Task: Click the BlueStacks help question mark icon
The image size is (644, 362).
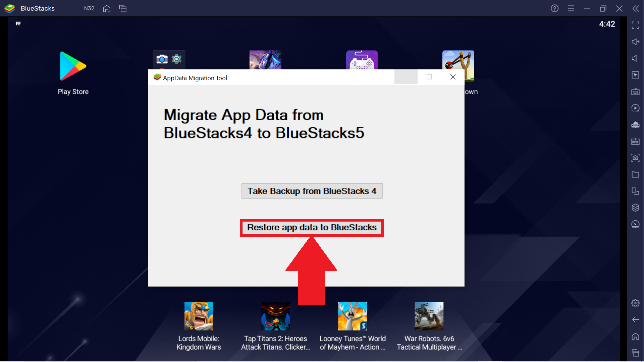Action: 555,8
